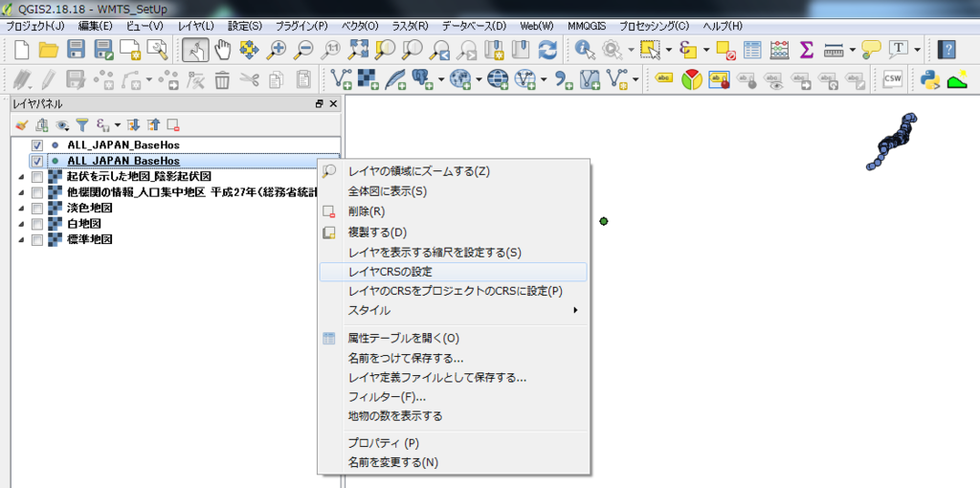Choose レイヤの領域にズームする(Z) in context menu
The width and height of the screenshot is (980, 488).
pyautogui.click(x=453, y=171)
